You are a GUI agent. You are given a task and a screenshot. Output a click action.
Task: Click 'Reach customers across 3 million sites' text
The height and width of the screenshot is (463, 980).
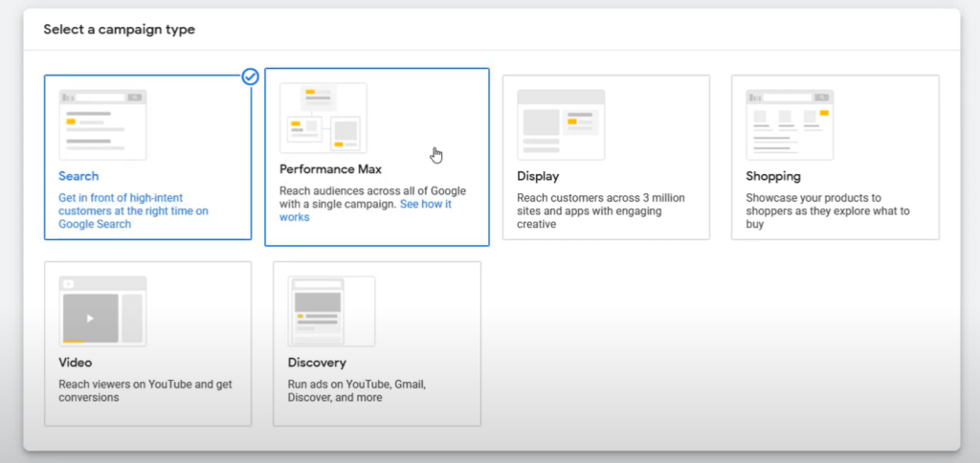click(601, 210)
